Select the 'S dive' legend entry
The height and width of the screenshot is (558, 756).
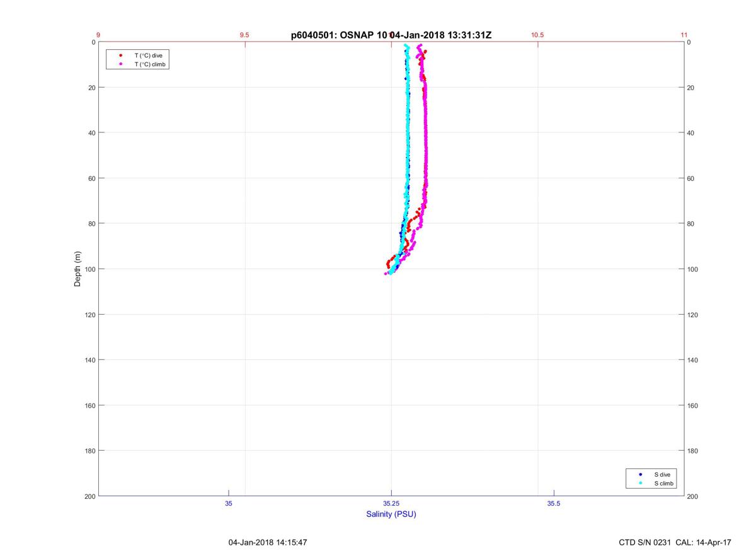tap(661, 474)
